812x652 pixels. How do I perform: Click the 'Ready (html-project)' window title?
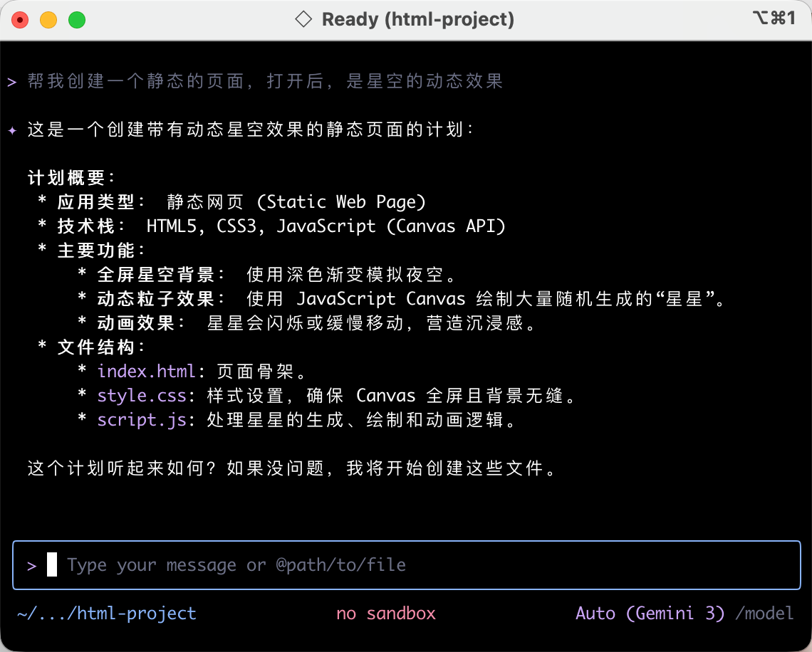[x=418, y=20]
